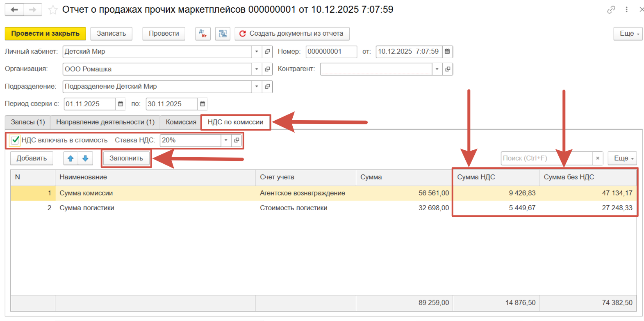Viewport: 644px width, 321px height.
Task: Expand the Личный кабинет dropdown
Action: (x=257, y=52)
